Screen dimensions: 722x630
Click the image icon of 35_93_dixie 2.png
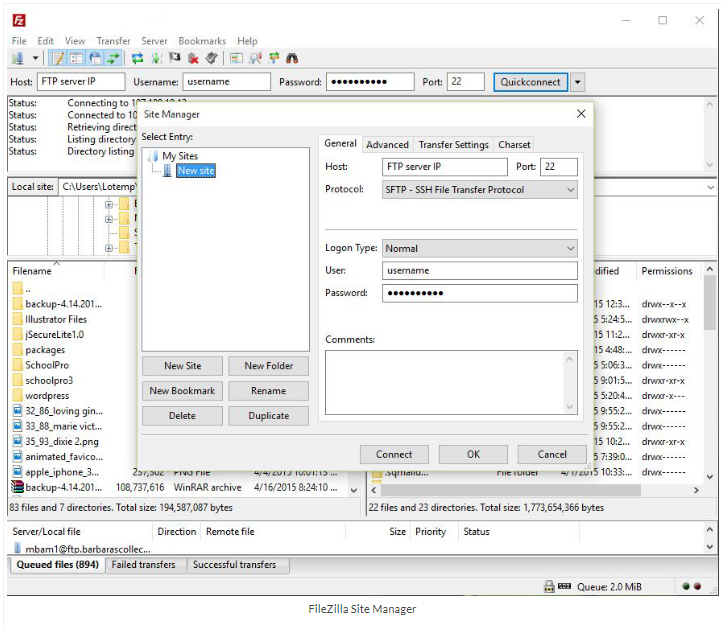click(x=17, y=441)
